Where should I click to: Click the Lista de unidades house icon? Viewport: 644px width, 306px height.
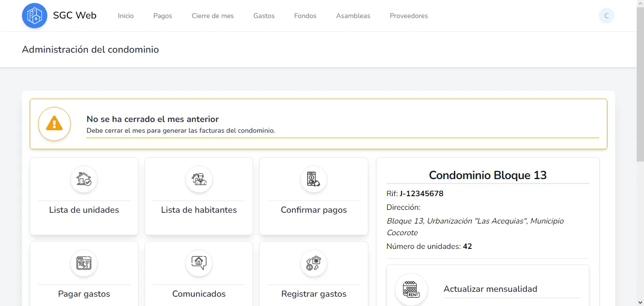(84, 179)
